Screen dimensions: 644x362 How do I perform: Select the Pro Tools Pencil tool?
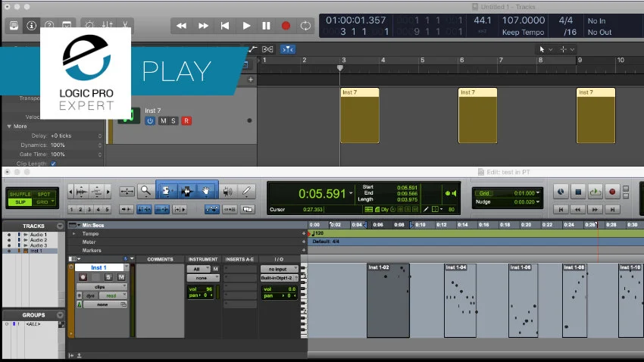246,191
